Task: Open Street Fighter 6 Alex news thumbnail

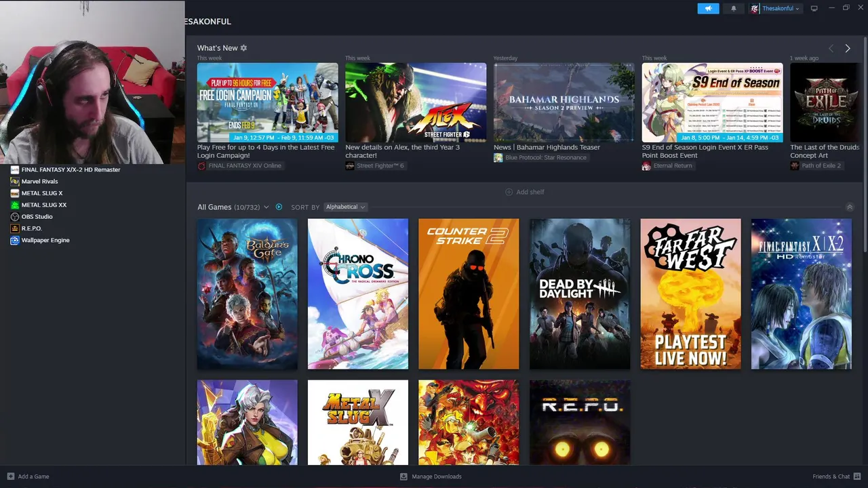Action: pyautogui.click(x=416, y=102)
